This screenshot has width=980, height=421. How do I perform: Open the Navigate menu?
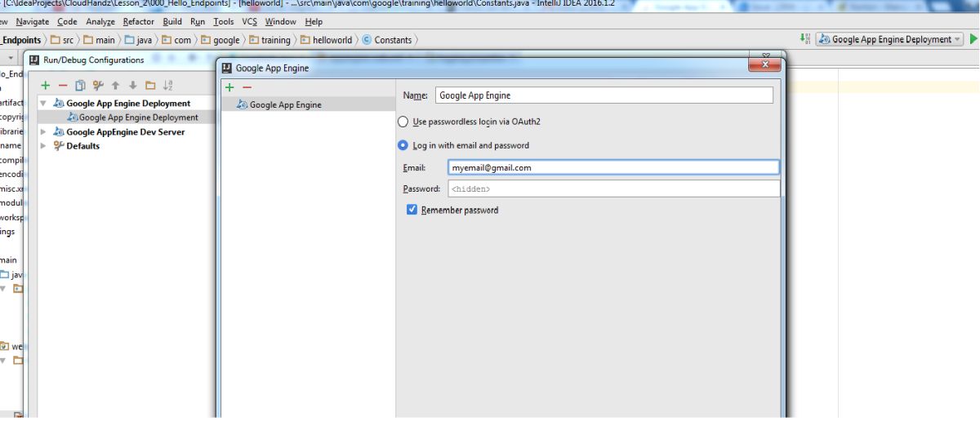33,22
